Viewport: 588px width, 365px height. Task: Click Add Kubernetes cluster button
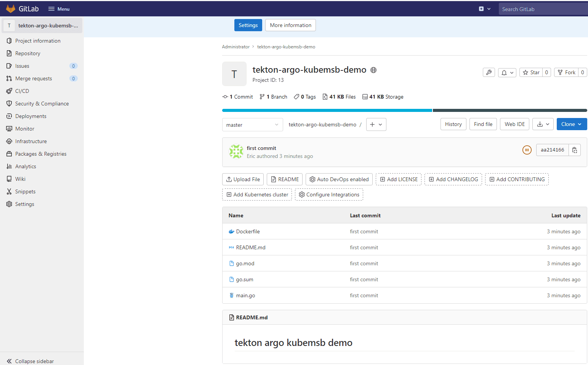click(x=257, y=194)
